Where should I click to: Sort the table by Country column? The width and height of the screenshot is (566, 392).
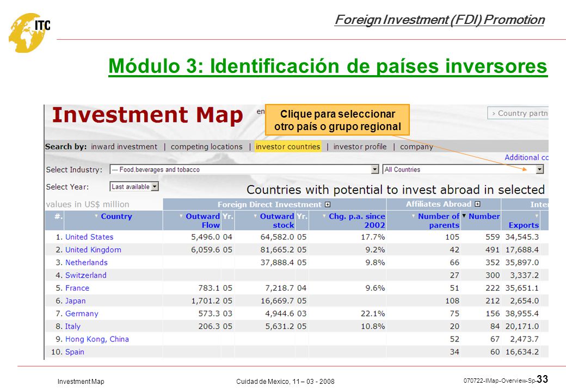116,216
